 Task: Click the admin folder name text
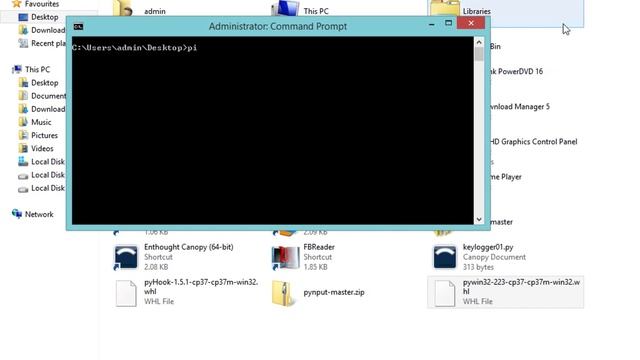155,11
